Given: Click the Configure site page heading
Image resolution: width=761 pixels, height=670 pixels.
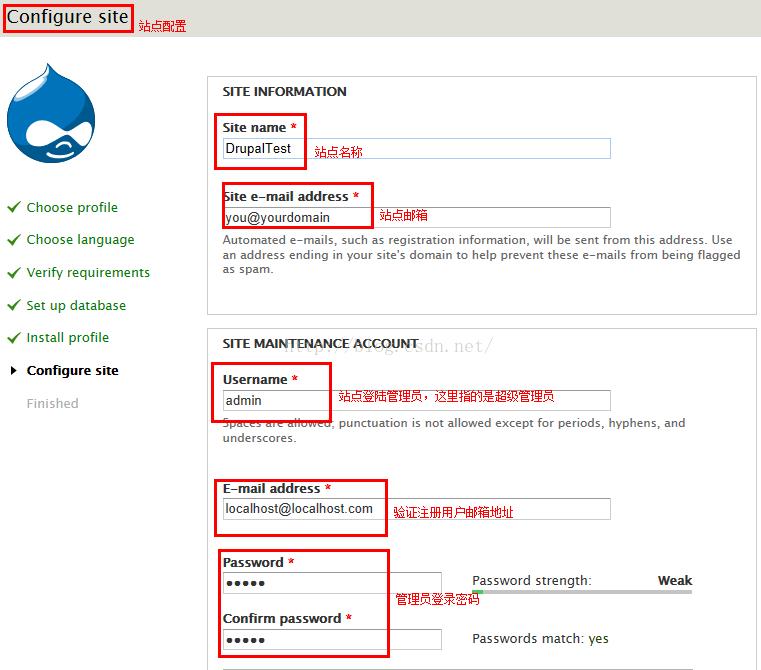Looking at the screenshot, I should (68, 17).
